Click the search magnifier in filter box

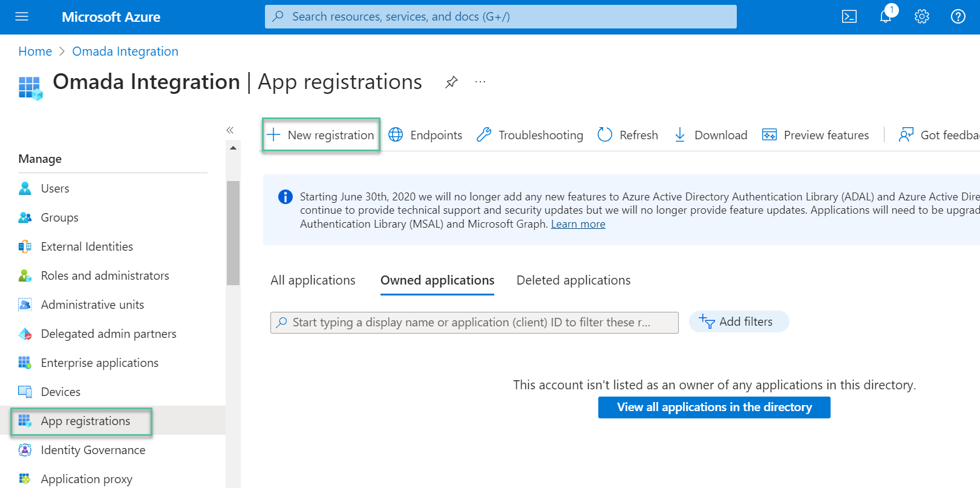tap(281, 323)
